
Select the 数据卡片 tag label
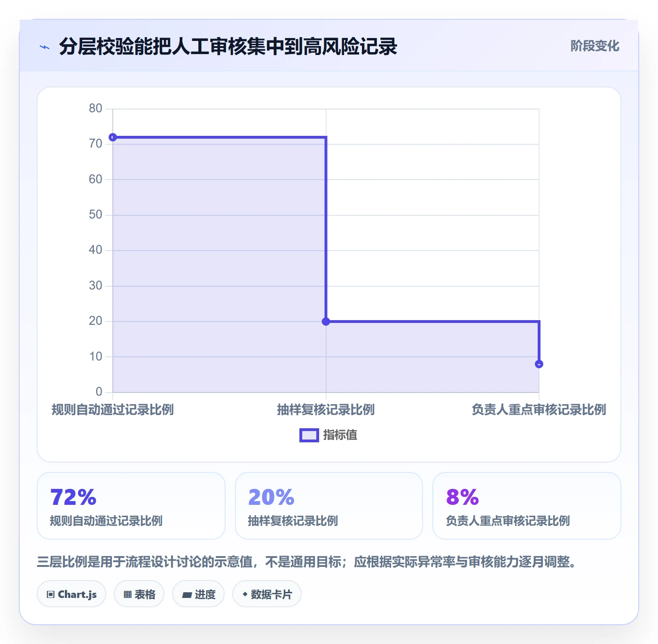(271, 595)
